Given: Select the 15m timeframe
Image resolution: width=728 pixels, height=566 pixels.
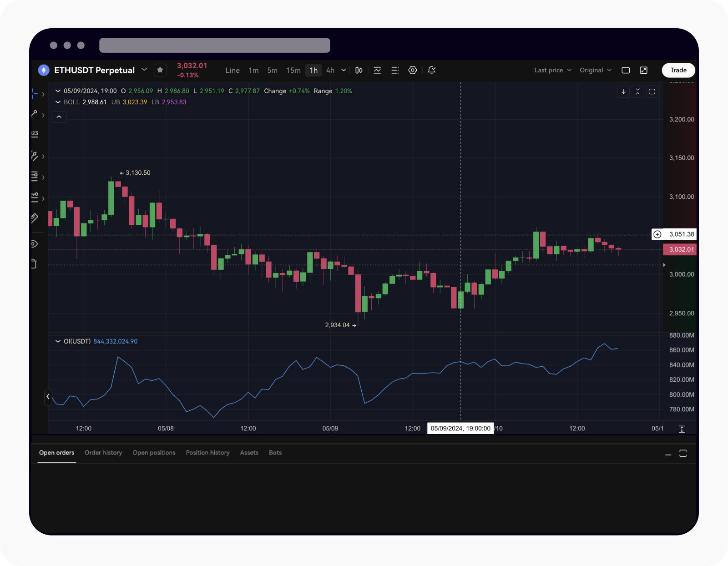Looking at the screenshot, I should [x=293, y=70].
